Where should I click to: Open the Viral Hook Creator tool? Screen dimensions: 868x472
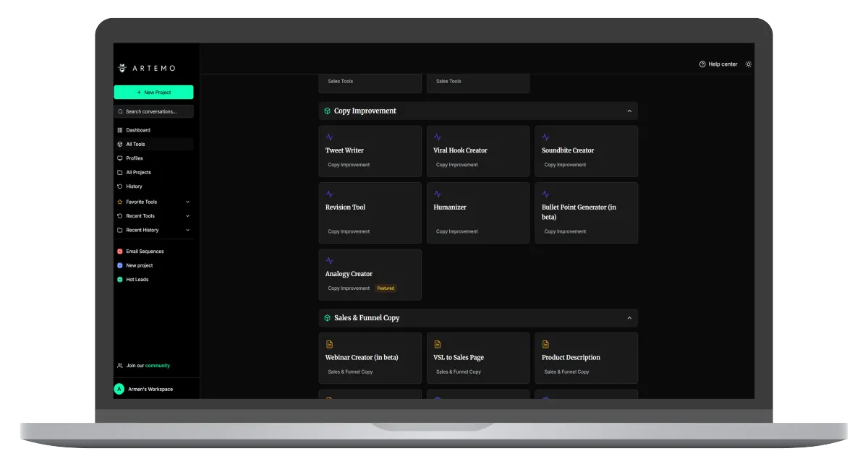(478, 151)
